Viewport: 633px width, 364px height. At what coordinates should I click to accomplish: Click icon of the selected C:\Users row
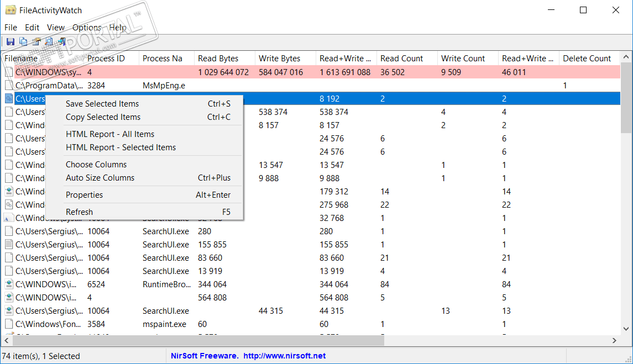(x=9, y=98)
